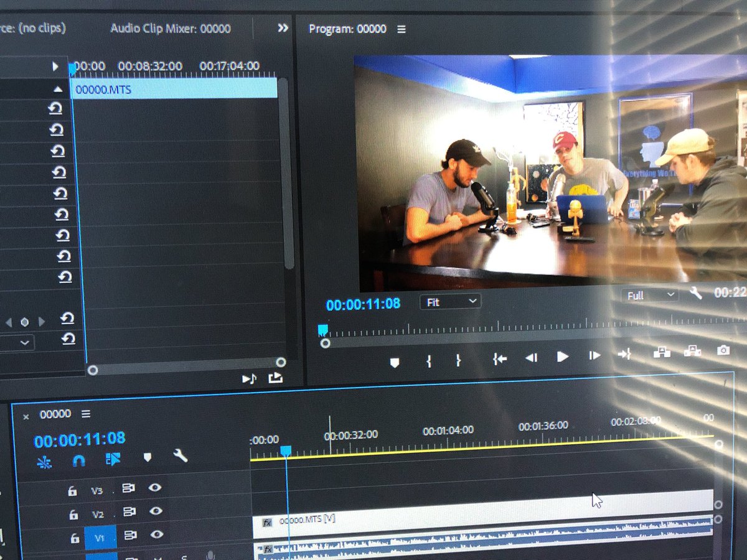Jump to the Out point

624,354
